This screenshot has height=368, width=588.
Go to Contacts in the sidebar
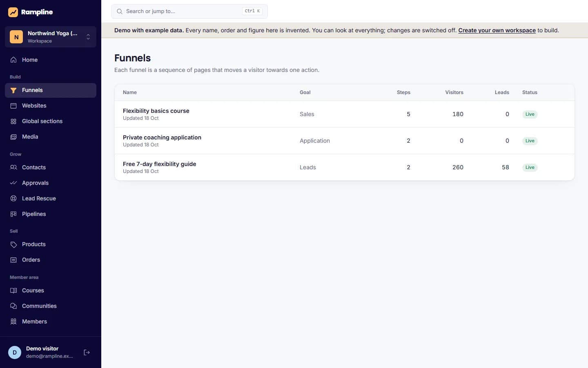click(51, 167)
